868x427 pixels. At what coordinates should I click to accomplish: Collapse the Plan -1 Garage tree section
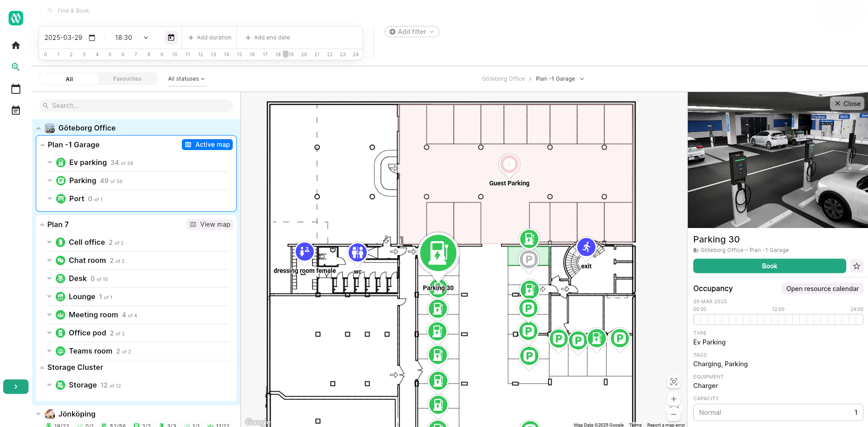(x=42, y=144)
